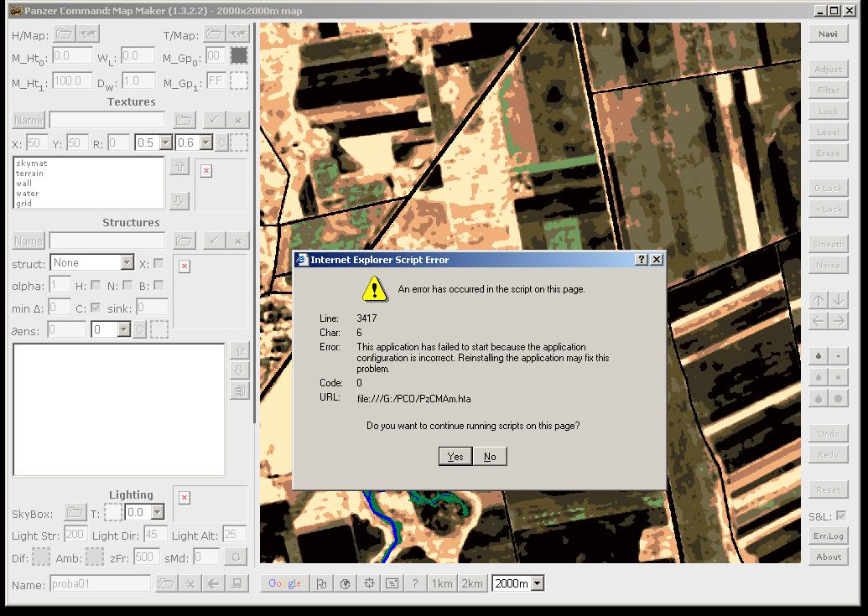
Task: Toggle the S&L checkbox
Action: [x=841, y=516]
